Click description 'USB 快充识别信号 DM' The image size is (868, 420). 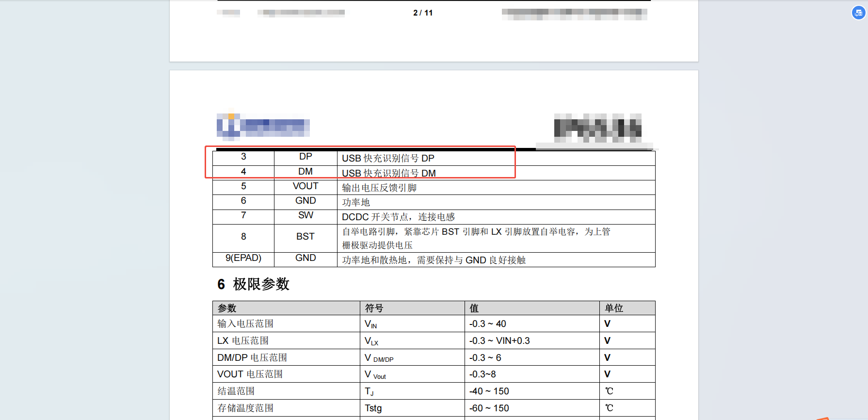click(389, 173)
